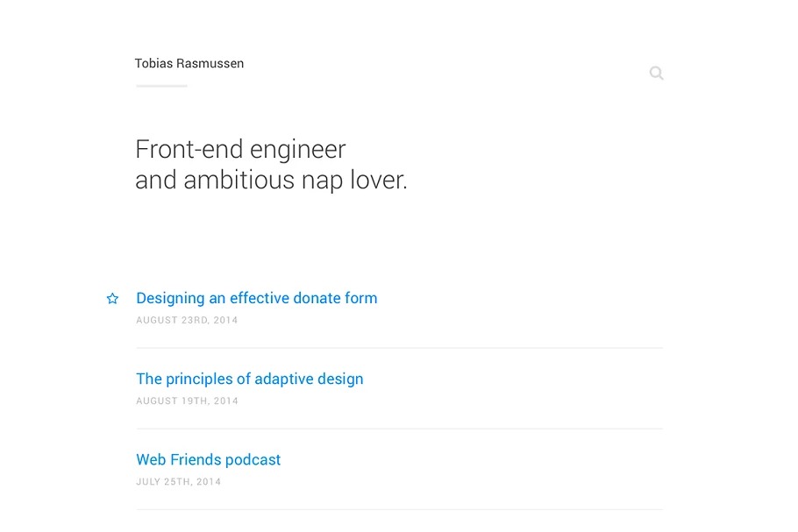The height and width of the screenshot is (532, 798).
Task: Open "Designing an effective donate form" post
Action: pyautogui.click(x=256, y=299)
